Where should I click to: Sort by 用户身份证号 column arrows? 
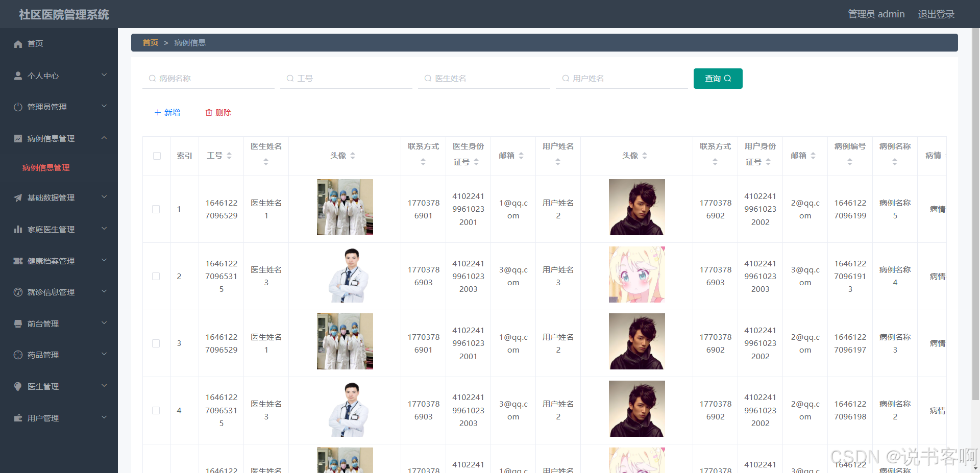point(768,162)
